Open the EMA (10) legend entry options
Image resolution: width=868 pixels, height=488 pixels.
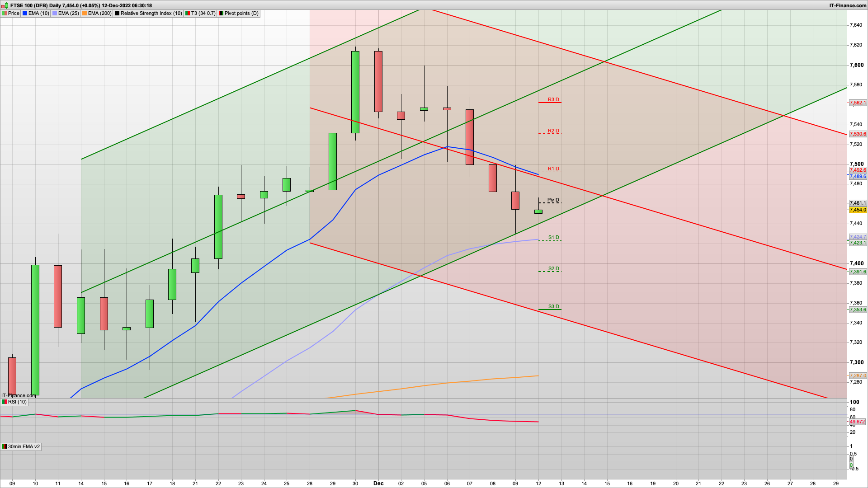pyautogui.click(x=36, y=13)
